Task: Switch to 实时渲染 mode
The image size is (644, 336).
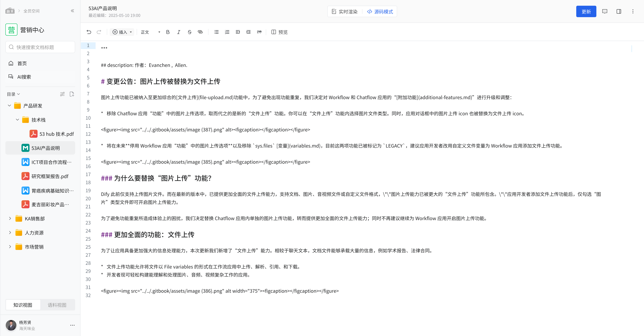Action: pyautogui.click(x=345, y=12)
